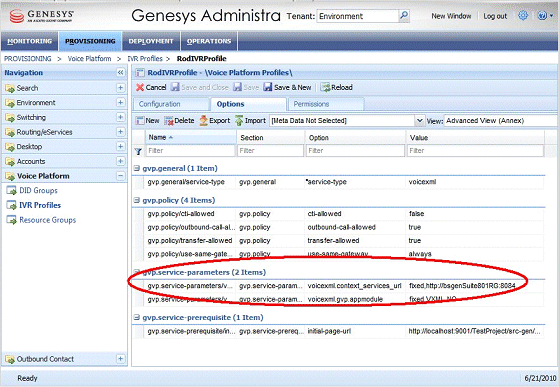Image resolution: width=559 pixels, height=387 pixels.
Task: Click the Delete option icon
Action: (x=169, y=121)
